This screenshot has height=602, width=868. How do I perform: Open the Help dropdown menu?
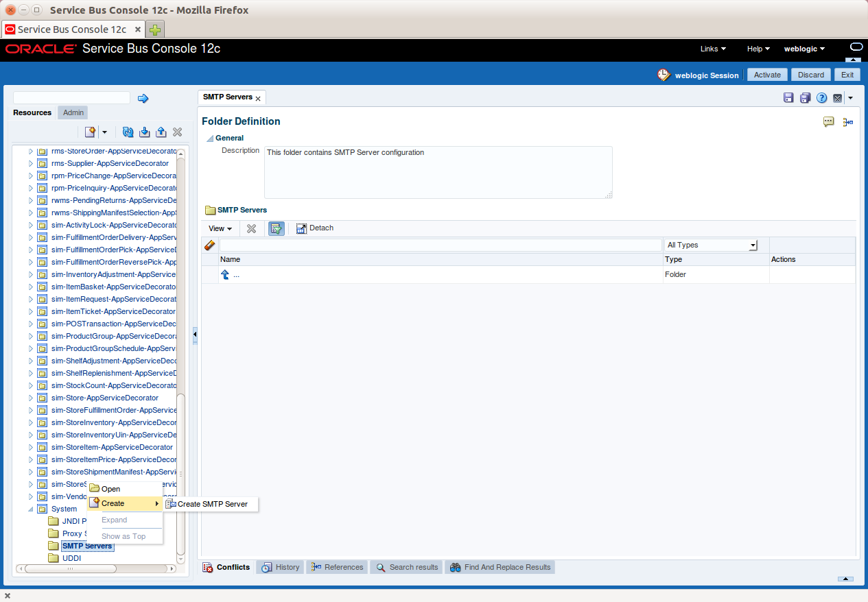(x=758, y=49)
